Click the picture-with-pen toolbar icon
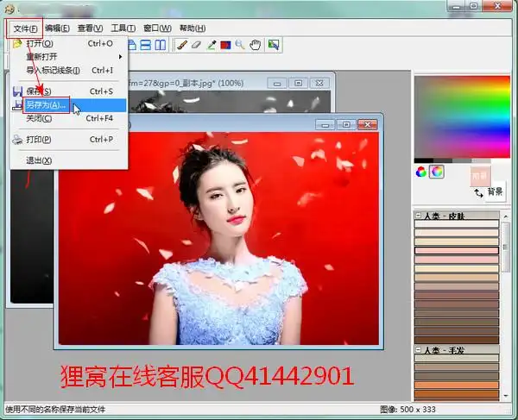This screenshot has width=518, height=420. [274, 45]
